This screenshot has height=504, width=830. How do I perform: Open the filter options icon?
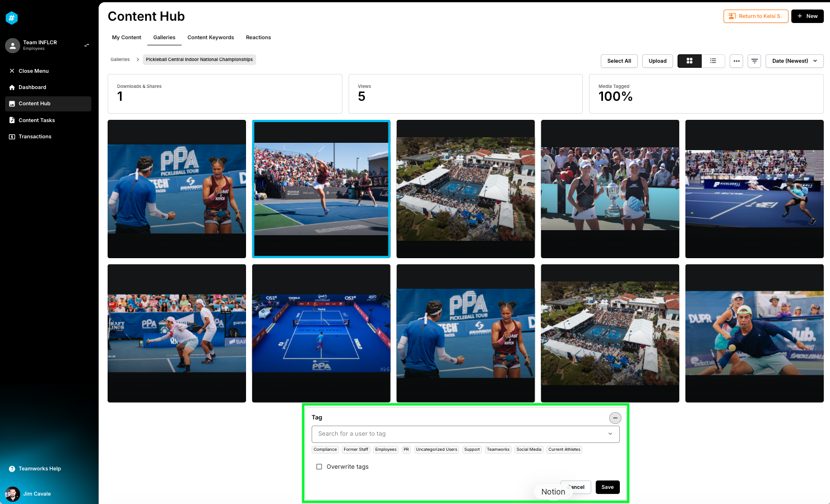[755, 61]
